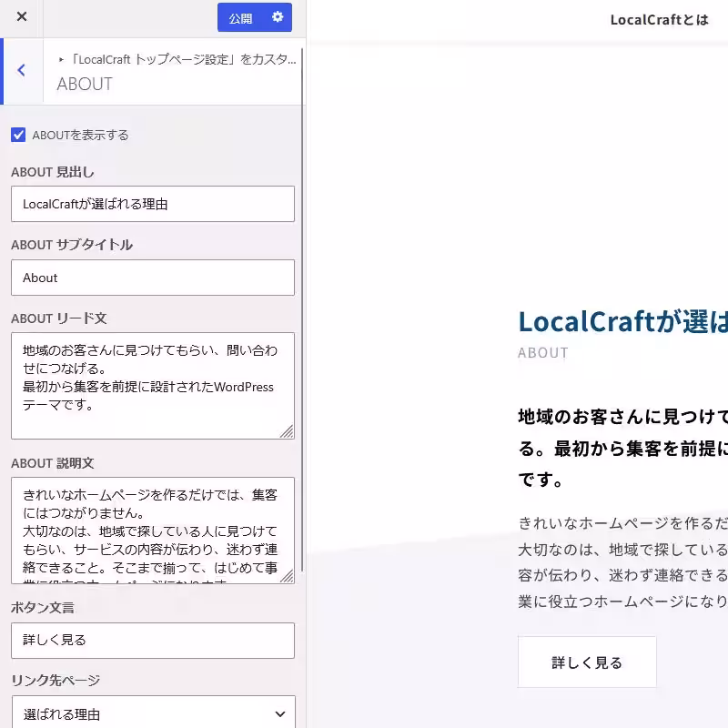Click the LocalCraft トップページ設定 breadcrumb text
Screen dimensions: 728x728
185,59
